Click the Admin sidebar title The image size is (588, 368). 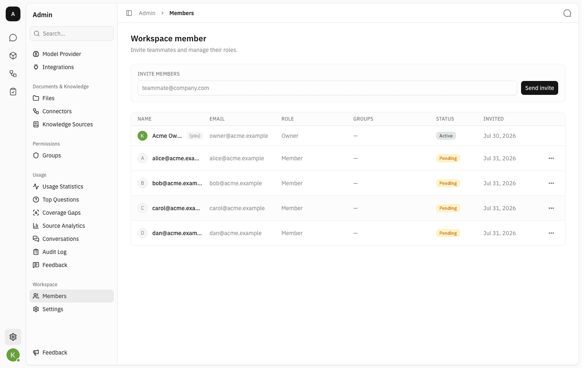42,15
